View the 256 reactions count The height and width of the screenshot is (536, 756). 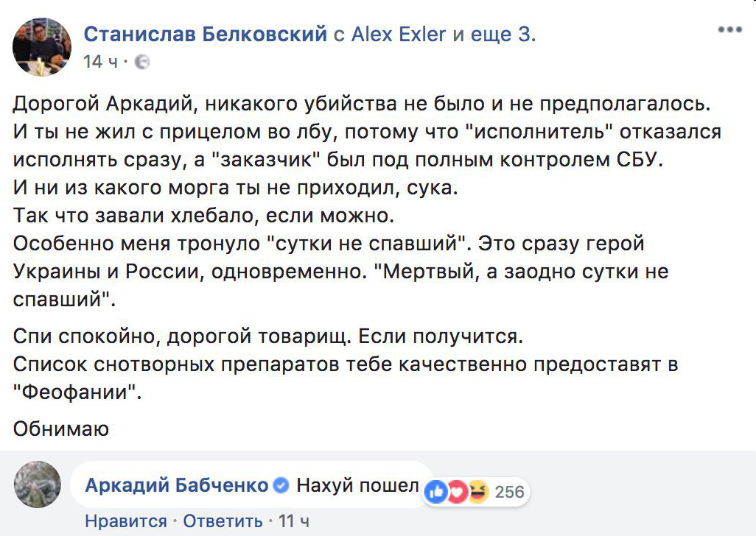510,492
